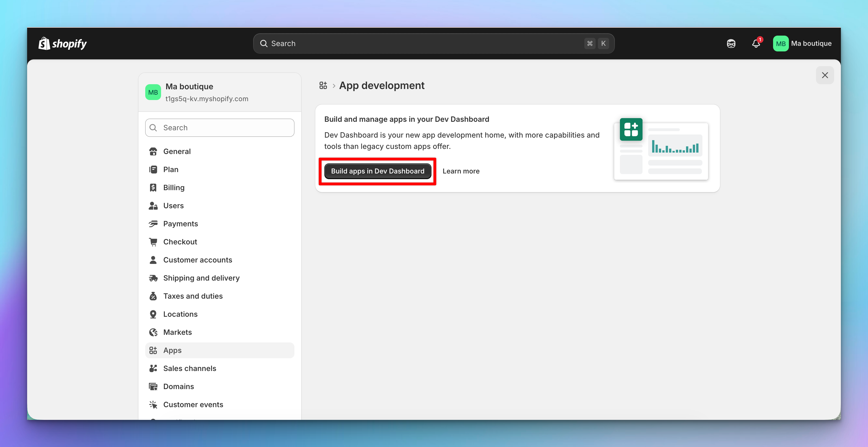
Task: Select Locations in the sidebar
Action: [x=220, y=314]
